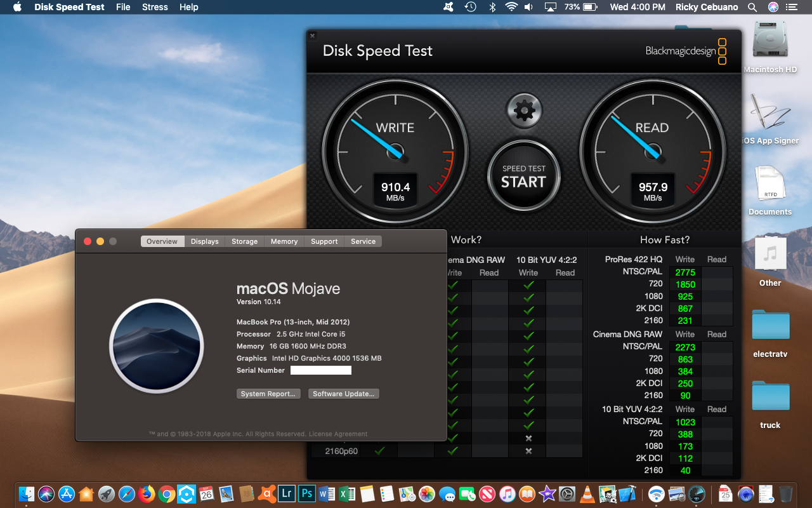Click the macOS Mojave logo image

tap(157, 346)
